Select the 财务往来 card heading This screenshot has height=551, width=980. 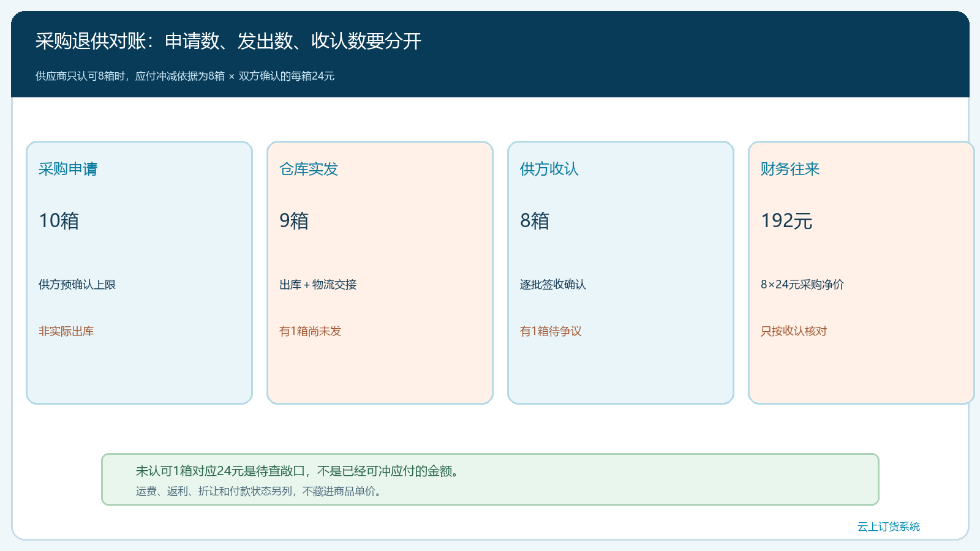[x=790, y=169]
